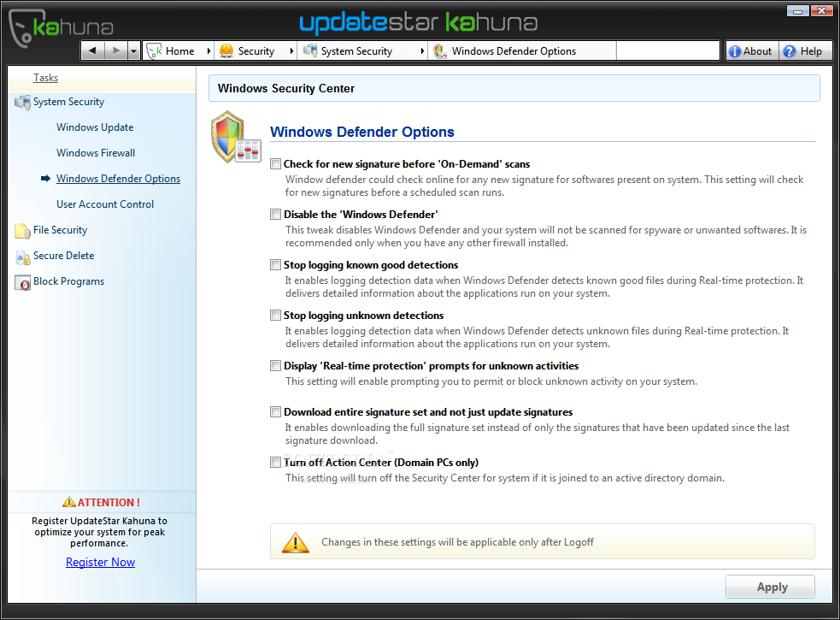Select System Security in the breadcrumb bar
The height and width of the screenshot is (620, 840).
357,51
